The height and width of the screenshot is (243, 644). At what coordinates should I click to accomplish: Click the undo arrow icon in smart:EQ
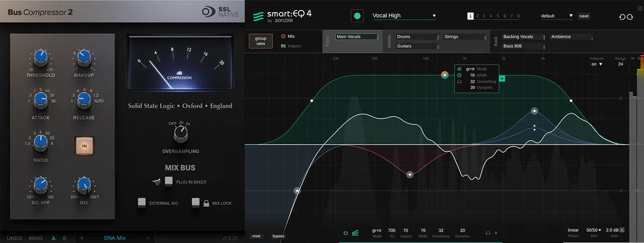(622, 17)
